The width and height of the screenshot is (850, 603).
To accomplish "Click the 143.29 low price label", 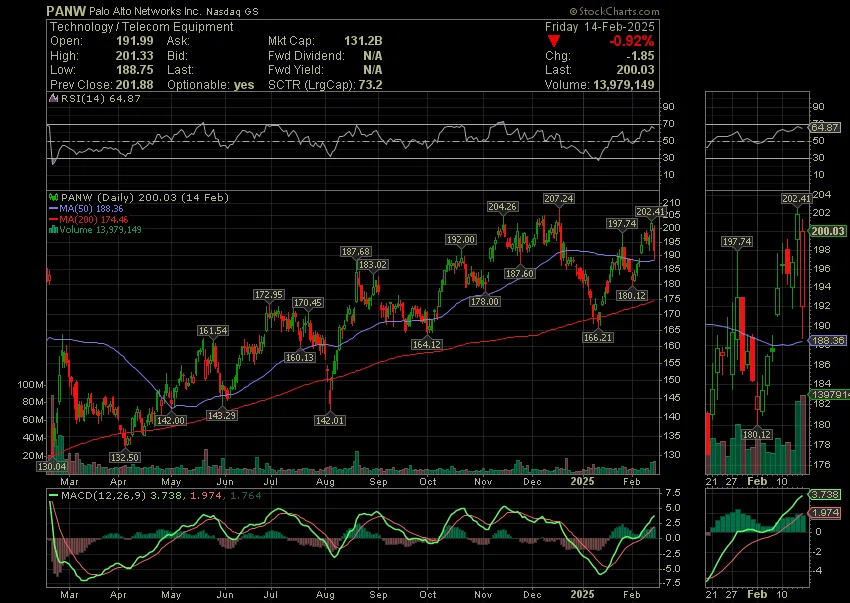I will 222,415.
